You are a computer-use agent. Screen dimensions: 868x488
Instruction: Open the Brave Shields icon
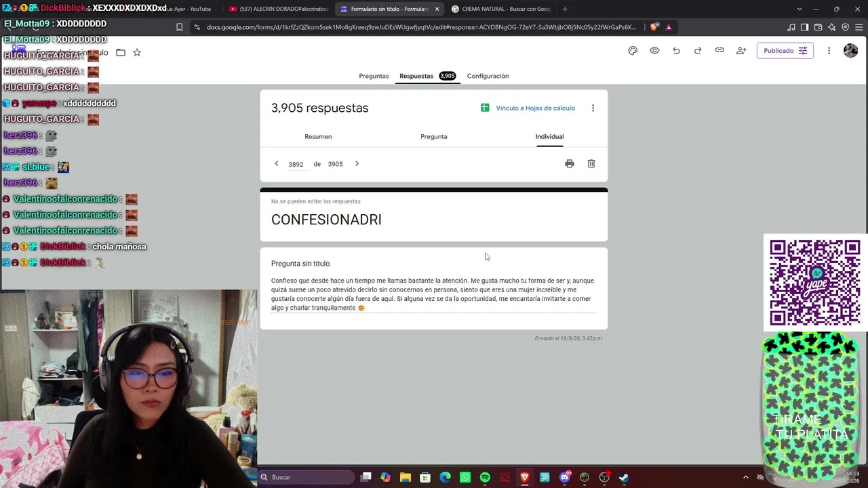[654, 27]
